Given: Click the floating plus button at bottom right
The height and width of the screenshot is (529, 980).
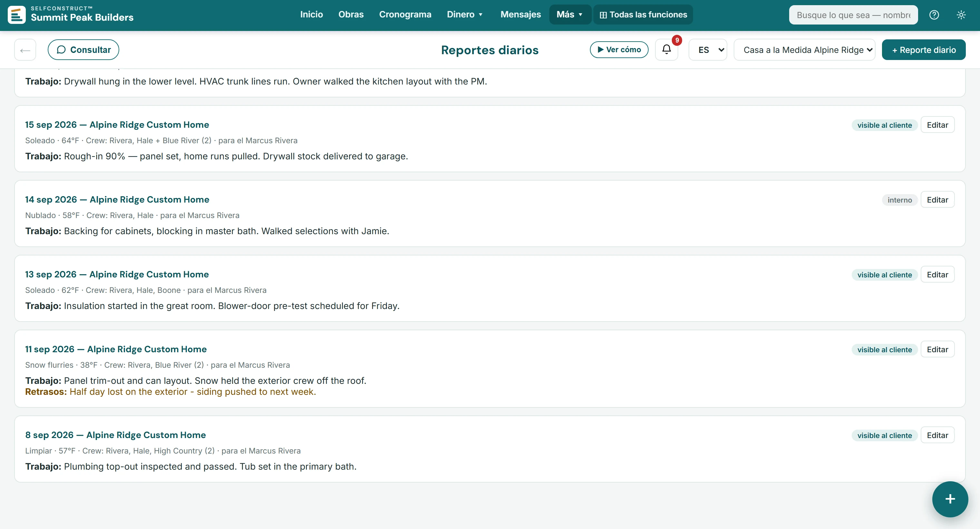Looking at the screenshot, I should point(950,499).
